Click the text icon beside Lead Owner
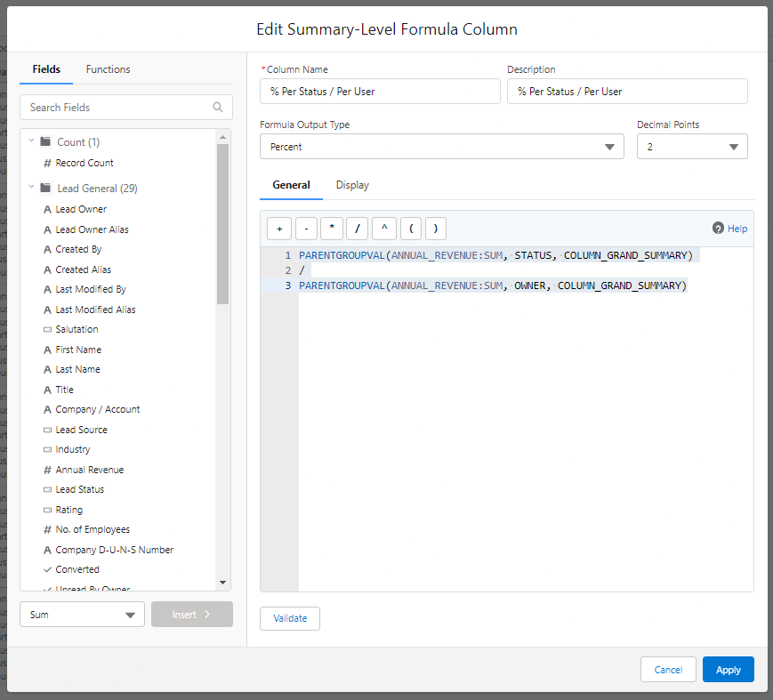The image size is (773, 700). 47,210
